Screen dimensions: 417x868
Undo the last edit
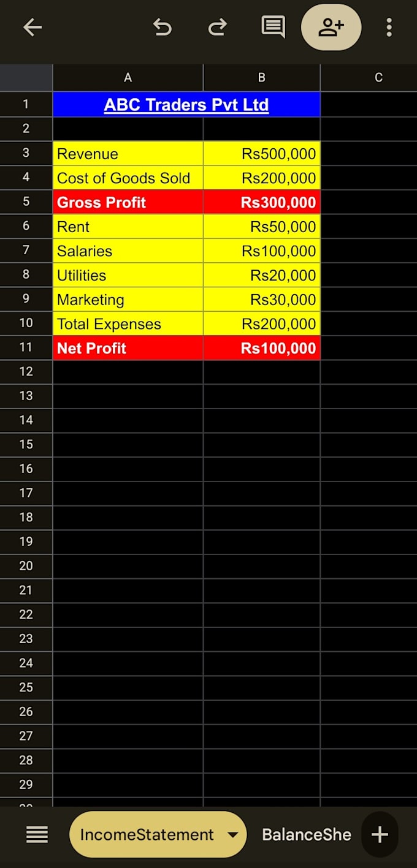(162, 27)
